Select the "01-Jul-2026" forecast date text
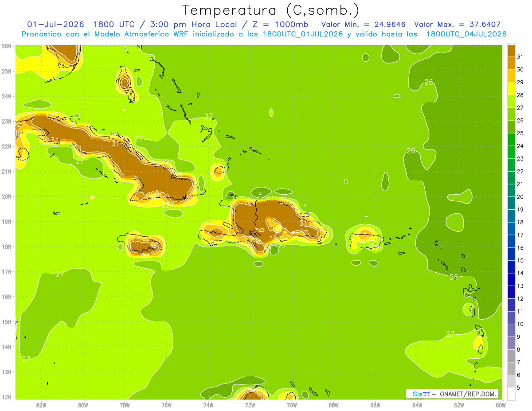Screen dimensions: 532x411 coord(55,24)
